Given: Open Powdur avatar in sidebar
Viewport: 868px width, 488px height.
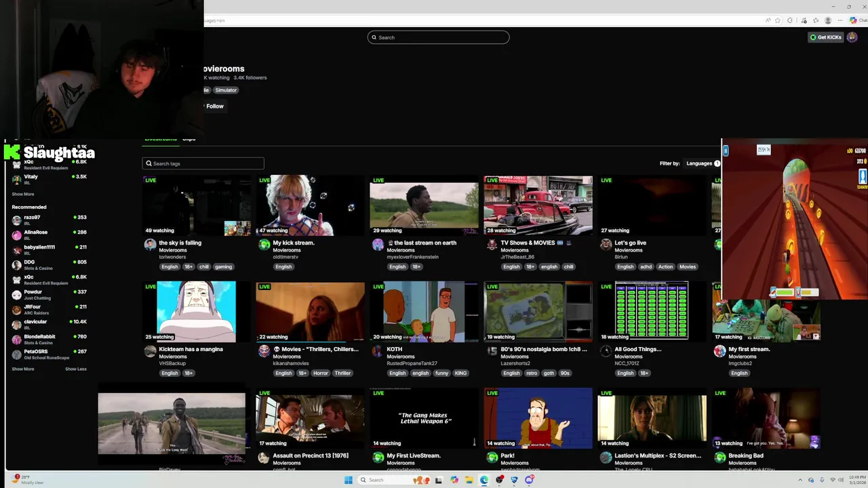Looking at the screenshot, I should pyautogui.click(x=16, y=294).
